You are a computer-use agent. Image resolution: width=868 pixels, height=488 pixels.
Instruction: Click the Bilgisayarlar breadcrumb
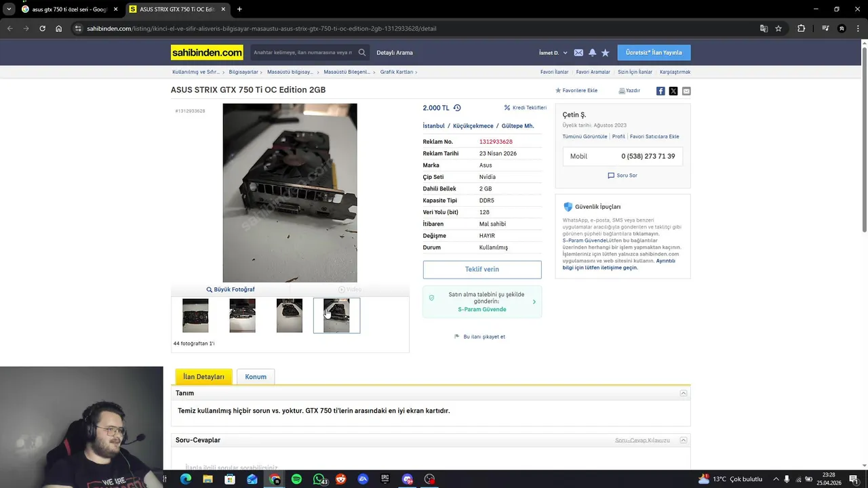(243, 72)
